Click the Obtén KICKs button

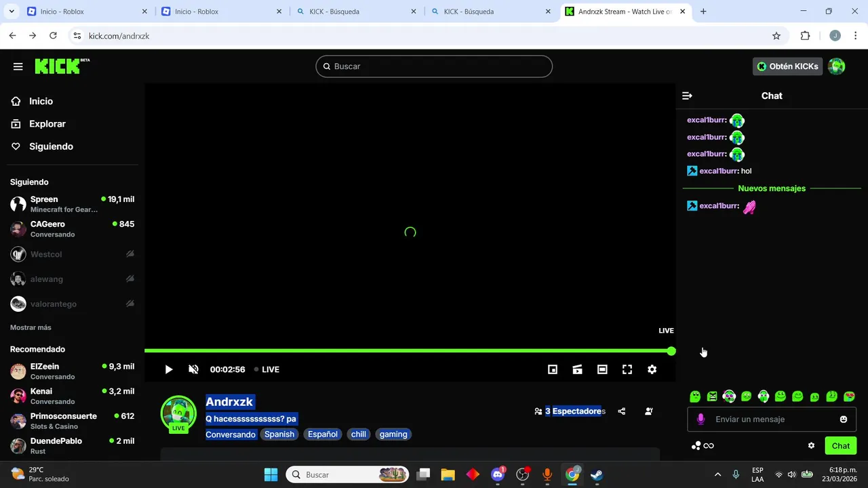(787, 66)
